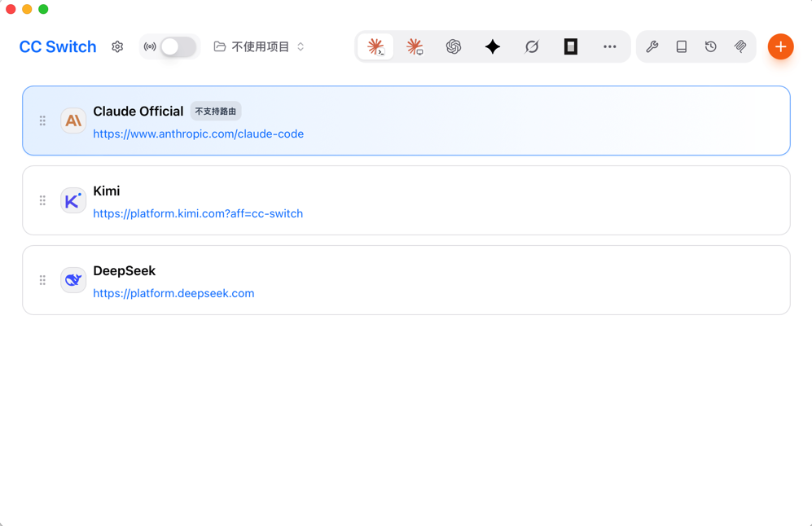Expand the 不使用项目 project dropdown
Image resolution: width=812 pixels, height=526 pixels.
(259, 46)
